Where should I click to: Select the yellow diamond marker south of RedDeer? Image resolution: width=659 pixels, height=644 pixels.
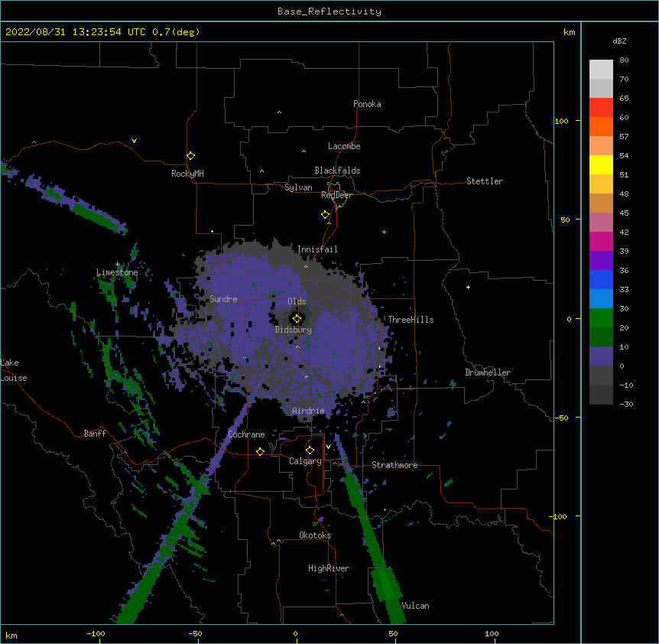tap(326, 215)
